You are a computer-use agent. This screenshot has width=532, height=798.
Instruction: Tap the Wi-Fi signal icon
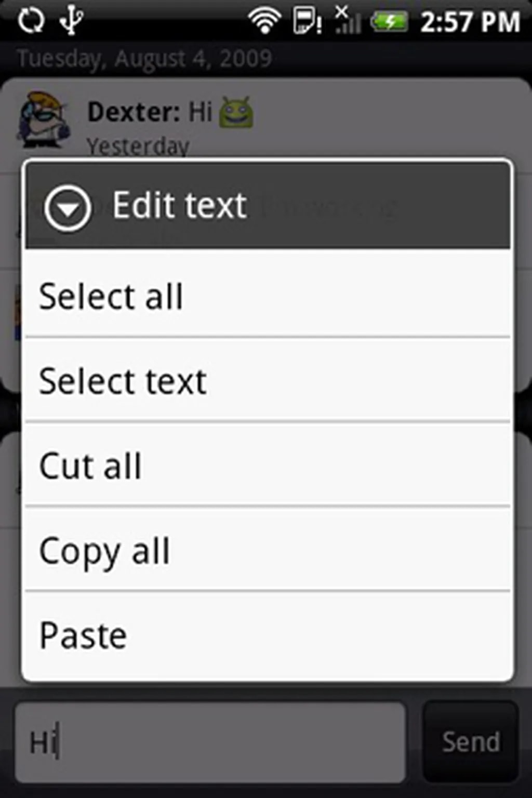264,21
